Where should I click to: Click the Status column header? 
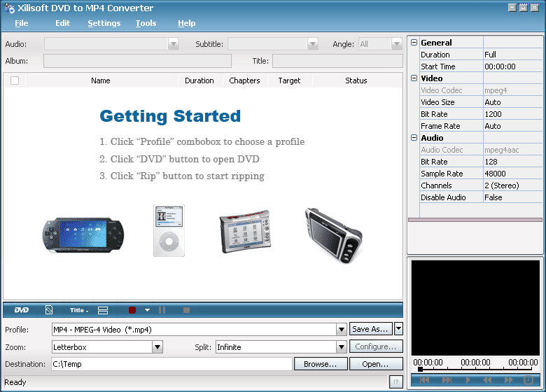click(356, 80)
